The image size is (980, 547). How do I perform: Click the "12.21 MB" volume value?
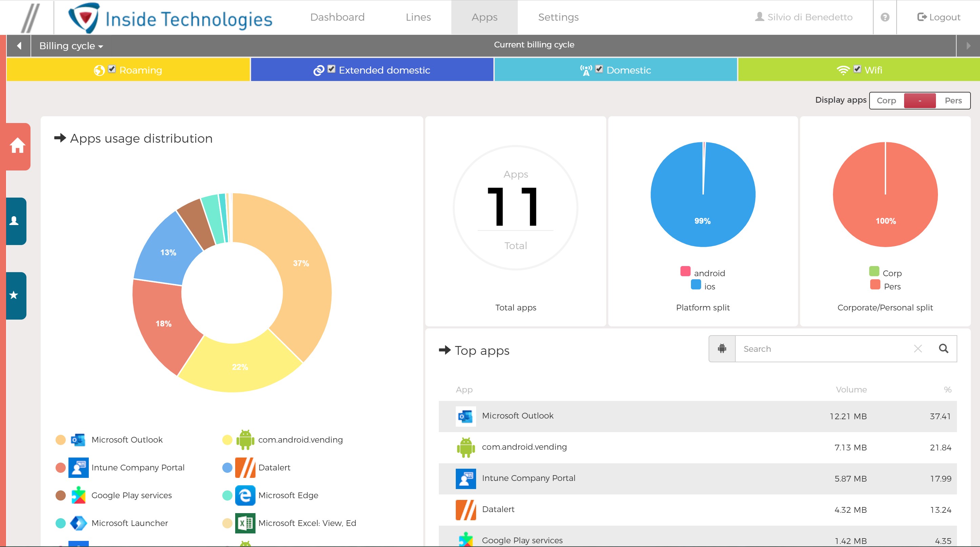(848, 416)
